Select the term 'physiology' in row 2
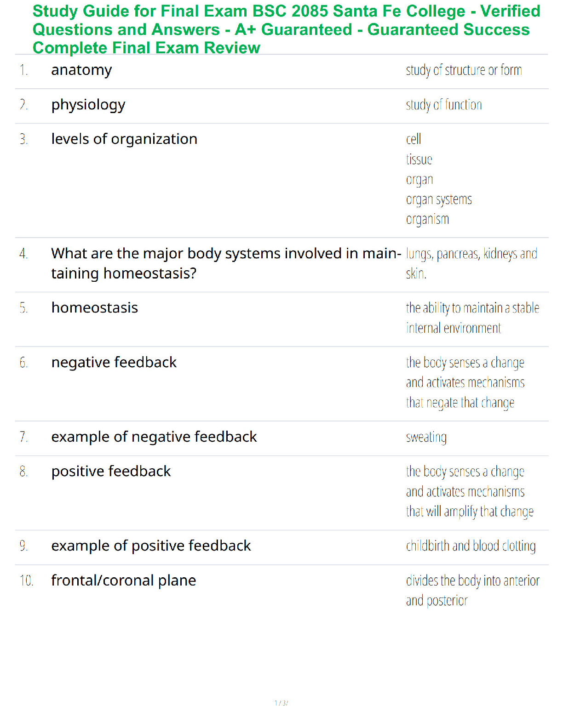 (88, 105)
